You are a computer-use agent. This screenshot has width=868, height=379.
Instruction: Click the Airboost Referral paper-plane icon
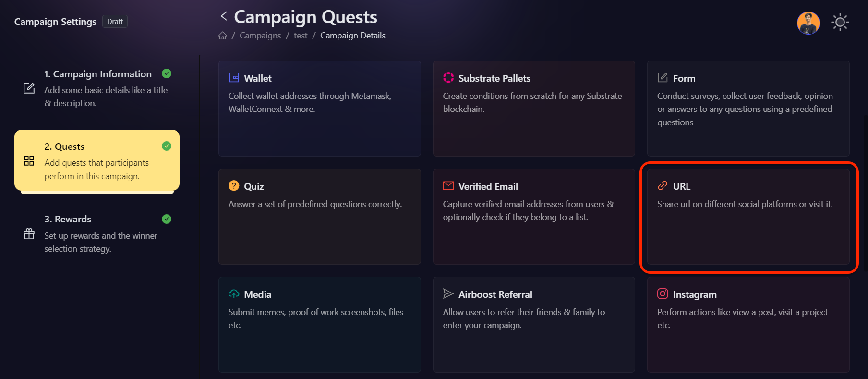[448, 294]
